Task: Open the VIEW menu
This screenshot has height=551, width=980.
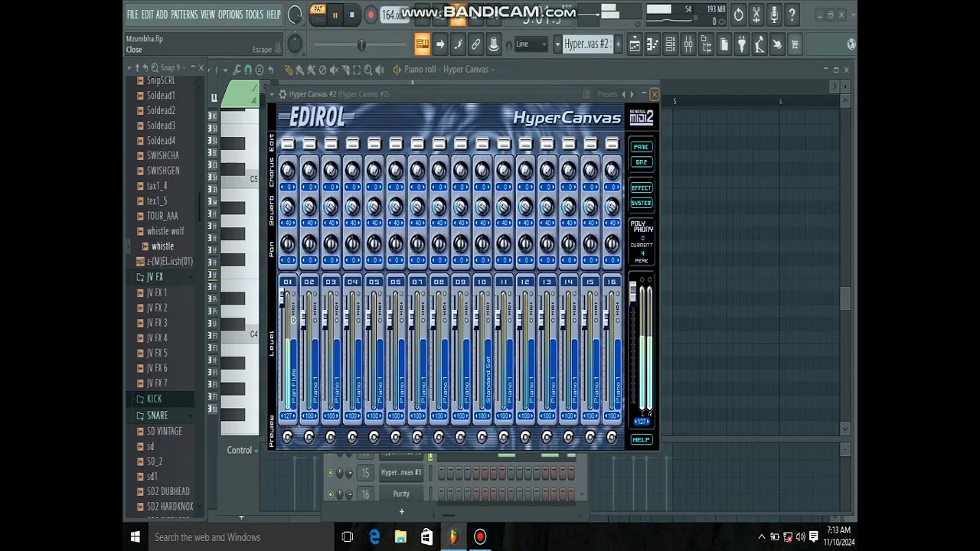Action: pyautogui.click(x=207, y=15)
